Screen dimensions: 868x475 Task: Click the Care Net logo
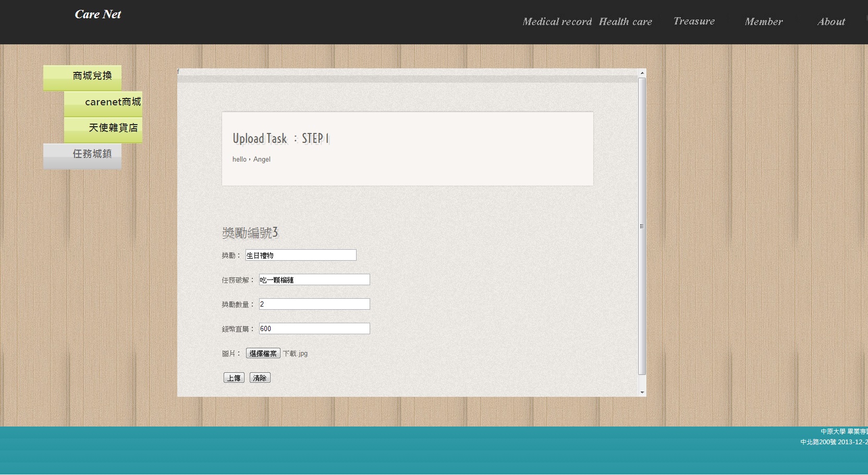(98, 15)
